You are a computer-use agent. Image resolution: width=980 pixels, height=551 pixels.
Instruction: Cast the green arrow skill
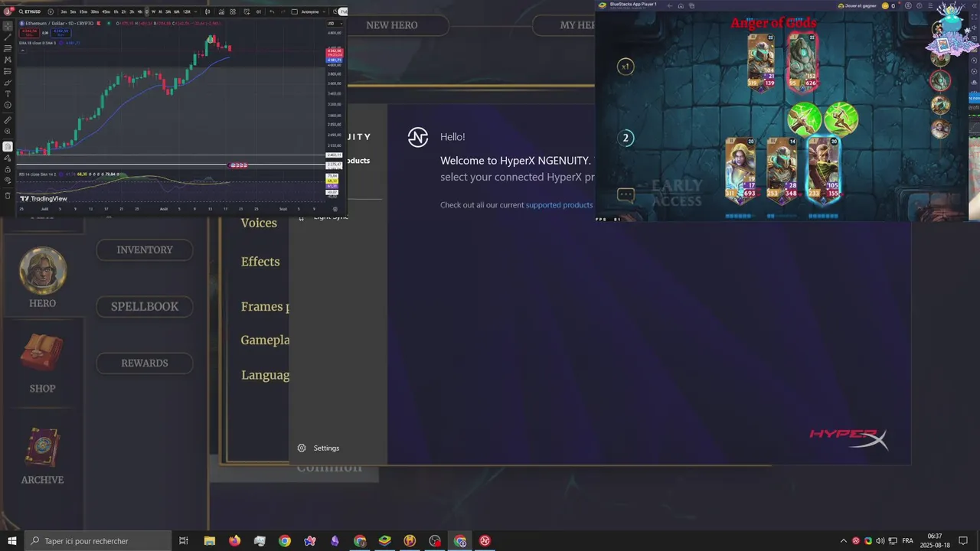click(805, 119)
